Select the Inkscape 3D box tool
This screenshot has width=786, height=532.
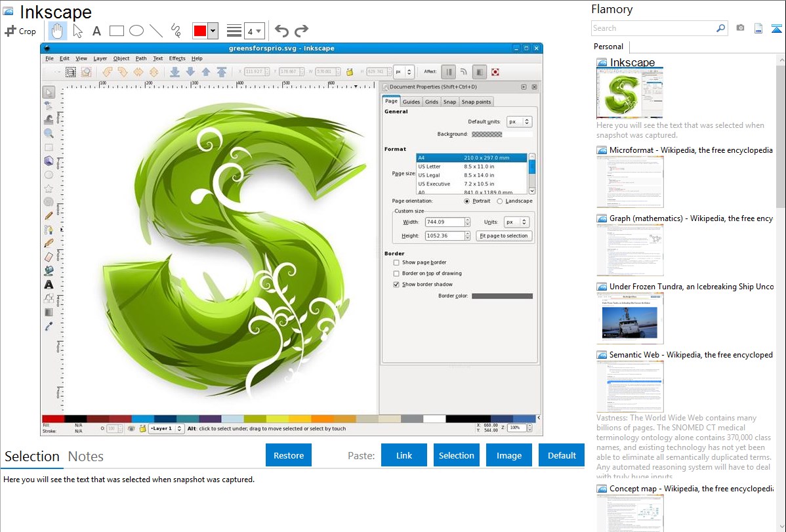tap(49, 161)
